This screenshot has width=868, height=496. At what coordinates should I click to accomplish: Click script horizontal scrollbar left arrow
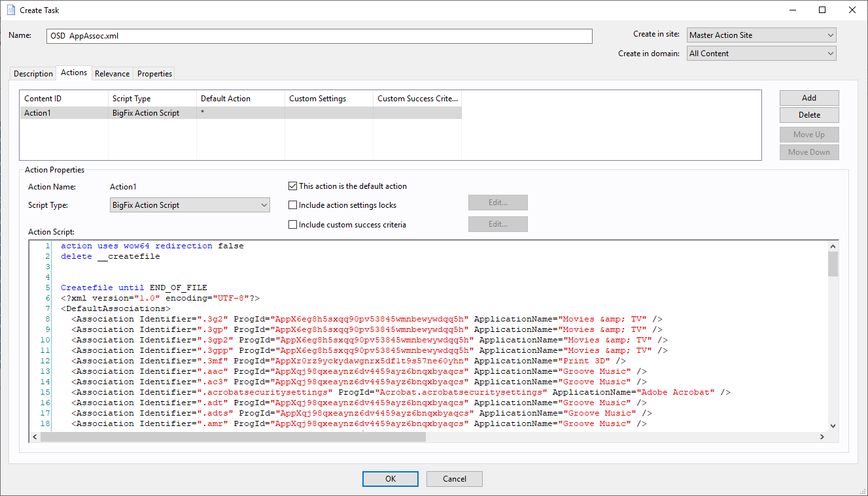pos(35,437)
